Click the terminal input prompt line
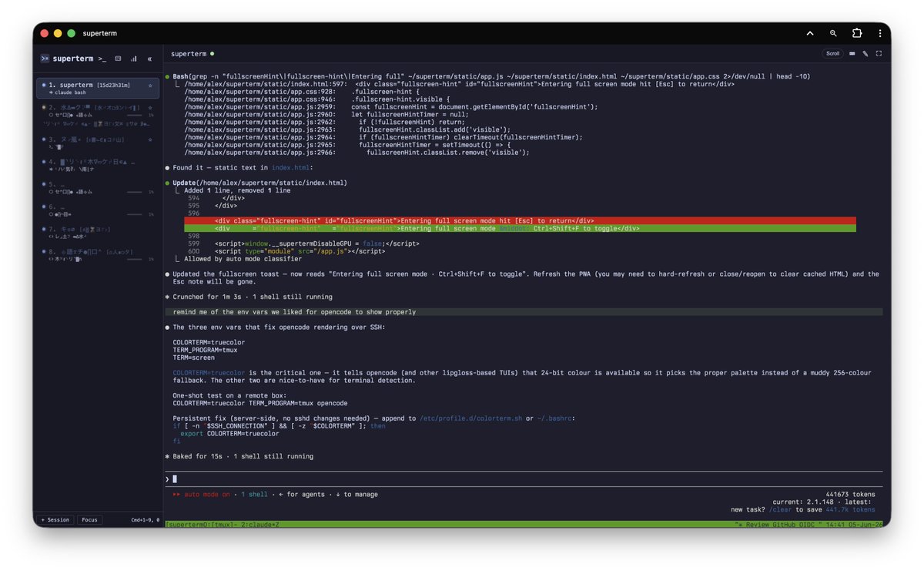The width and height of the screenshot is (924, 571). point(524,479)
